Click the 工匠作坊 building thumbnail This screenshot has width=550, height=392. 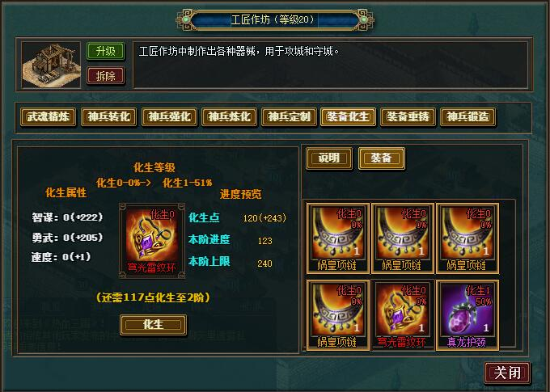(x=51, y=65)
